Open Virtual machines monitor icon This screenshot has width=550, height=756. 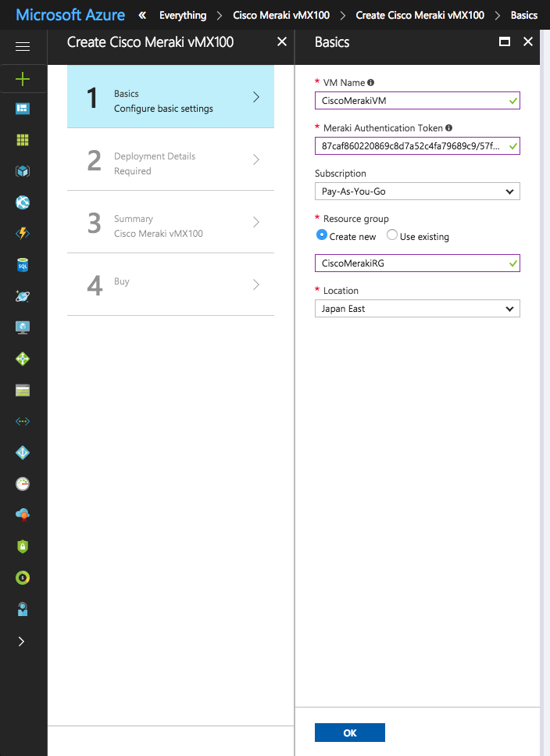click(23, 328)
